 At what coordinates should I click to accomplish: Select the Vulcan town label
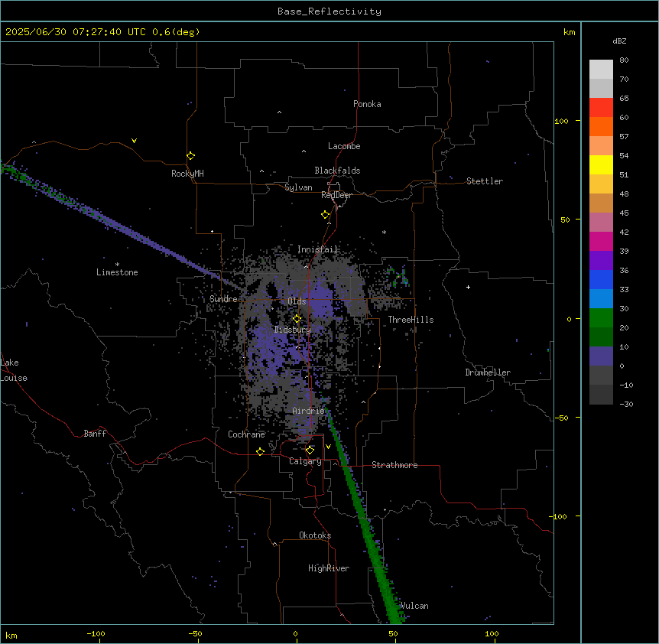(x=414, y=606)
